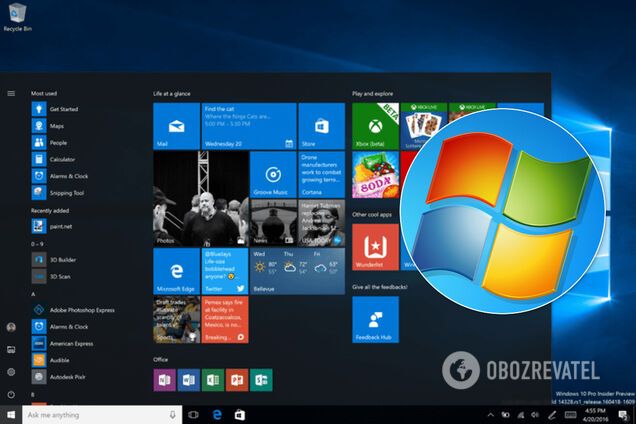The width and height of the screenshot is (636, 424).
Task: Click the user account picture in Start
Action: (11, 327)
